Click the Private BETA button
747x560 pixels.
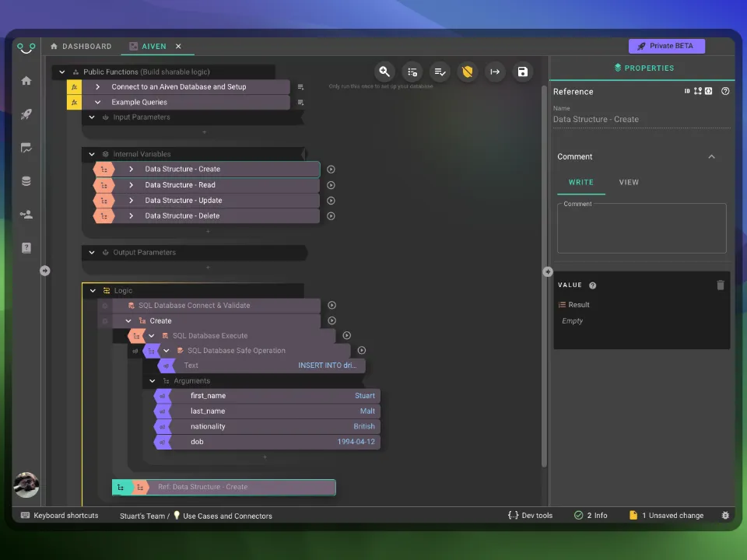(x=666, y=46)
